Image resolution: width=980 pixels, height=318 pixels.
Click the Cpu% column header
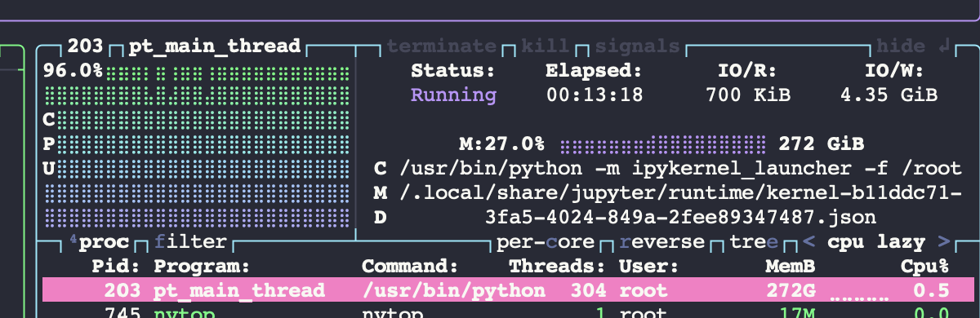point(924,267)
